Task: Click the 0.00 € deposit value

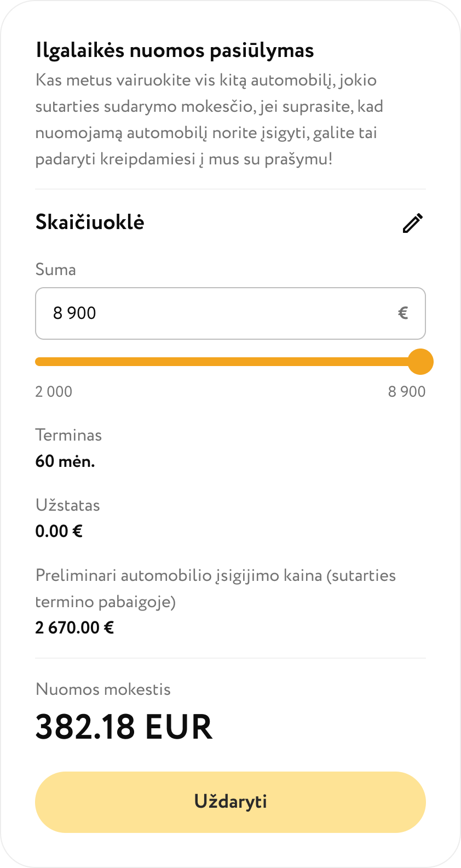Action: click(59, 531)
